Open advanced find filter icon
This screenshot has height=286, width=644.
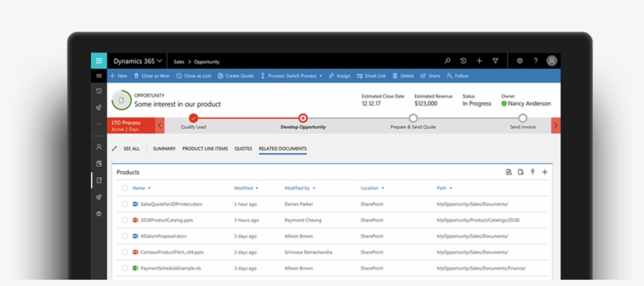coord(496,60)
